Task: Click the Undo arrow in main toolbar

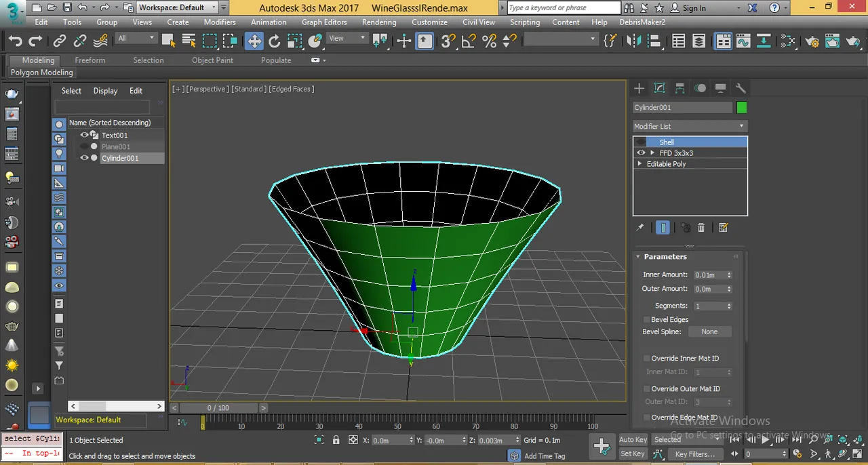Action: click(x=16, y=41)
